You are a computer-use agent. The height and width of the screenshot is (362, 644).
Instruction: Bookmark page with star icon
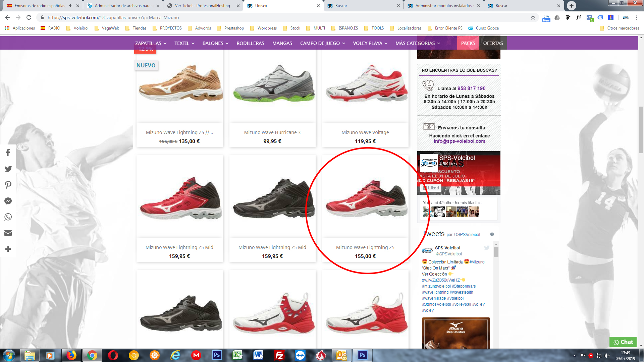pos(533,17)
